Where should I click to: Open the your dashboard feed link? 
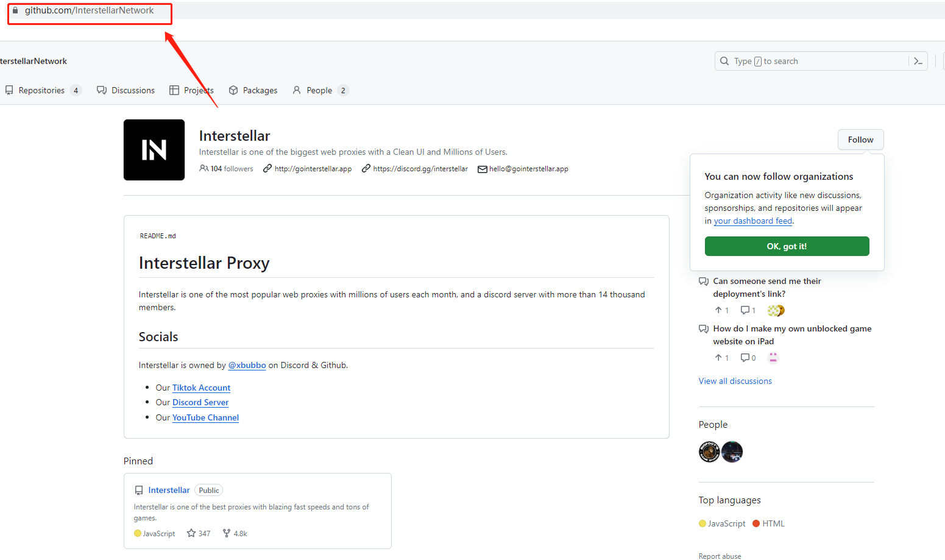[x=753, y=221]
